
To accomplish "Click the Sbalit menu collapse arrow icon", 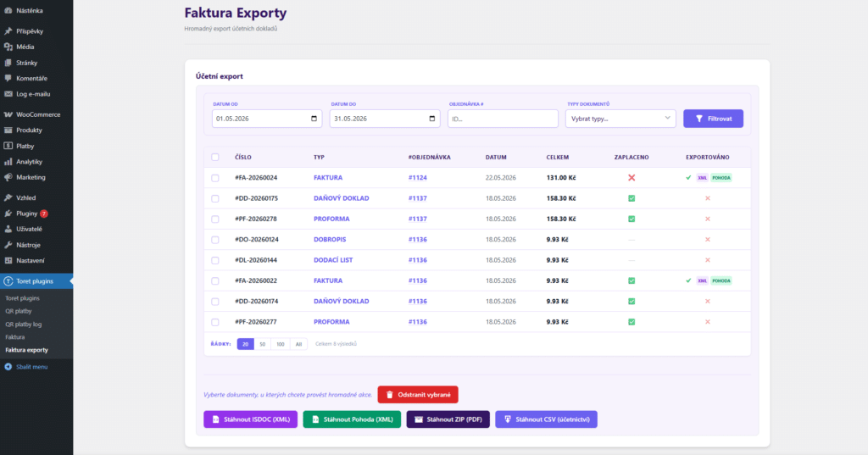I will click(8, 366).
